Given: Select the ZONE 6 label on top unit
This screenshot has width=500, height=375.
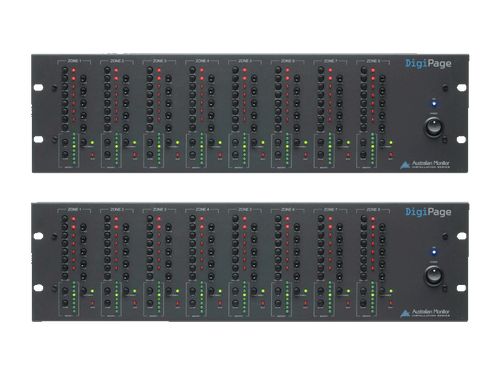Looking at the screenshot, I should pos(287,61).
